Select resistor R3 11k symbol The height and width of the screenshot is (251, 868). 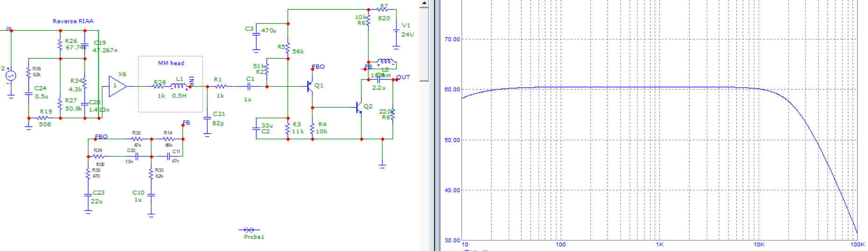tap(288, 128)
